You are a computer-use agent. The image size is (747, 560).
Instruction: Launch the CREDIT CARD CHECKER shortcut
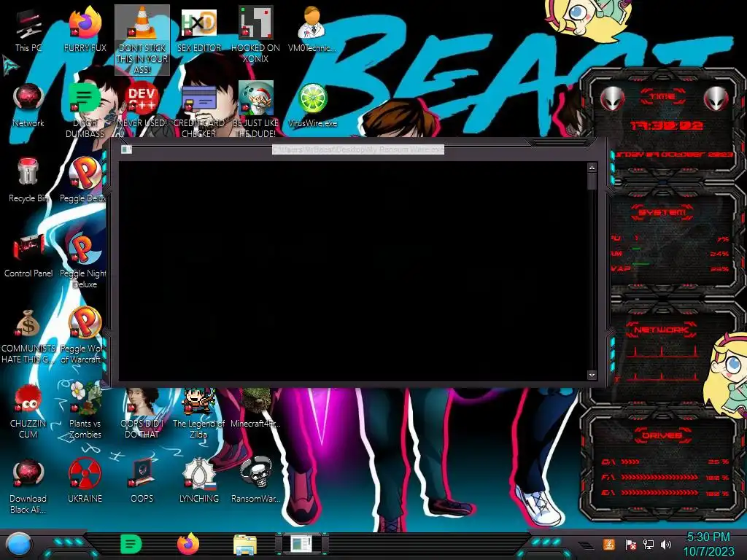198,110
